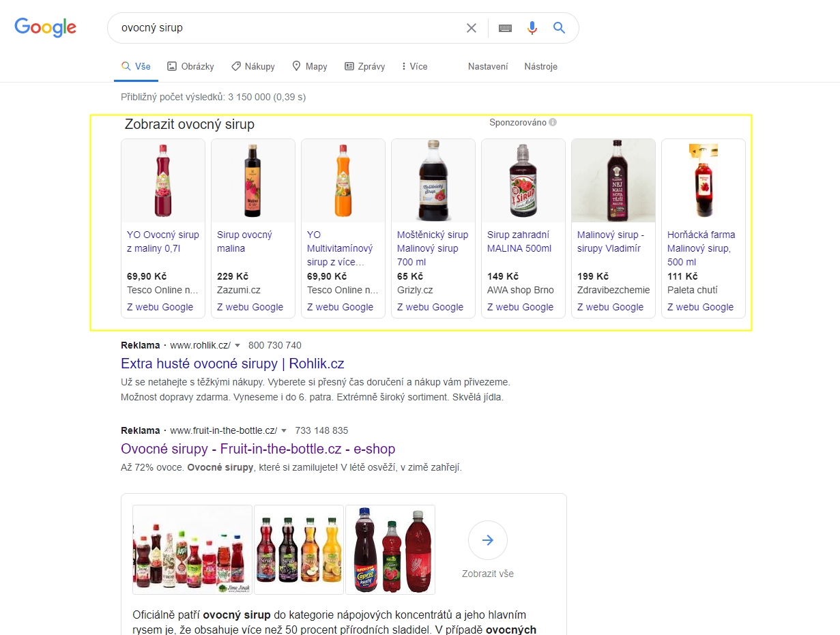This screenshot has height=635, width=840.
Task: Open 'Malinový sirup - sirupy Vladimír' link
Action: (x=611, y=241)
